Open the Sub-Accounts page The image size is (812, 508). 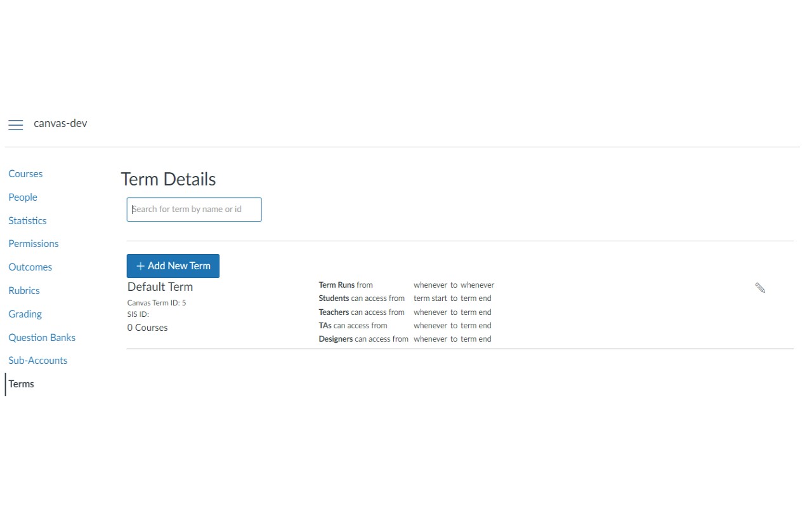coord(37,360)
